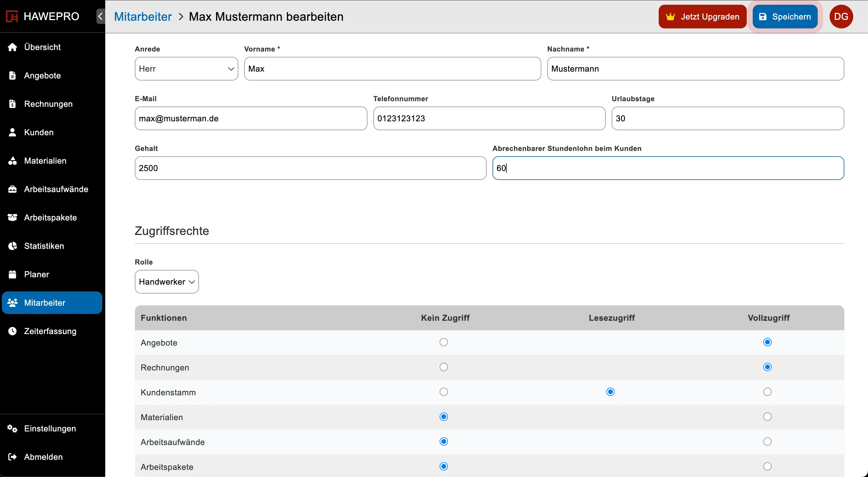The width and height of the screenshot is (868, 477).
Task: Open Einstellungen in the sidebar
Action: tap(52, 428)
